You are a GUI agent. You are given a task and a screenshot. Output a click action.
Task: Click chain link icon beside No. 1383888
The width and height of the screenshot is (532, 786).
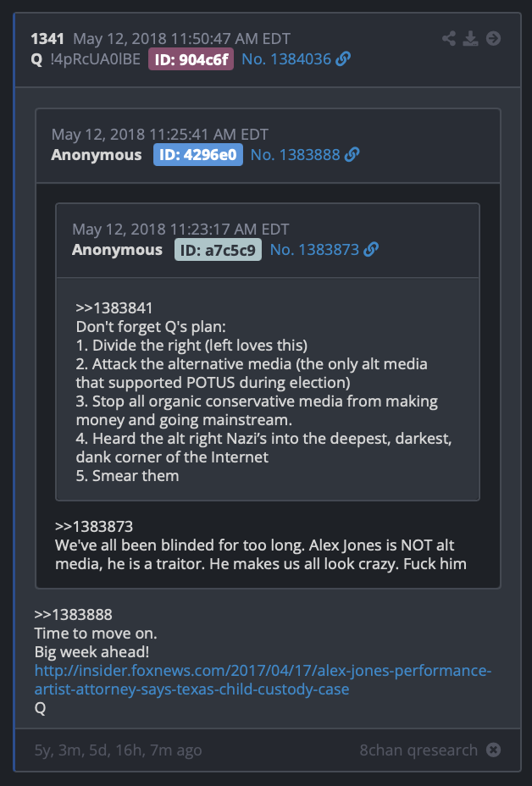coord(352,155)
